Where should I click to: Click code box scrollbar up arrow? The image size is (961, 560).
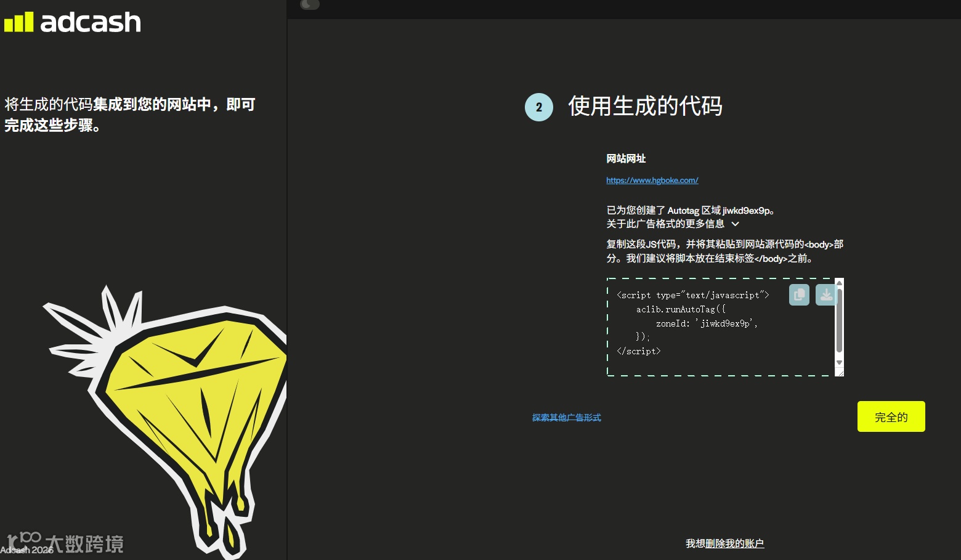(839, 282)
